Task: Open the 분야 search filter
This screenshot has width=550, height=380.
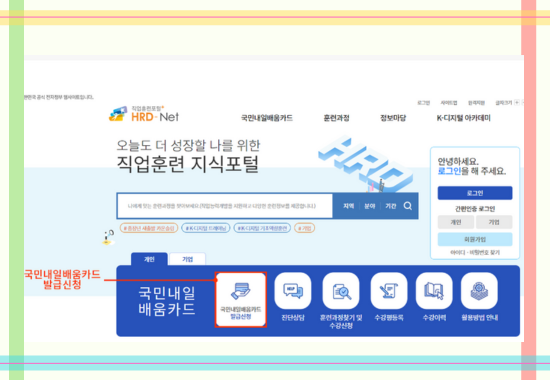Action: 370,206
